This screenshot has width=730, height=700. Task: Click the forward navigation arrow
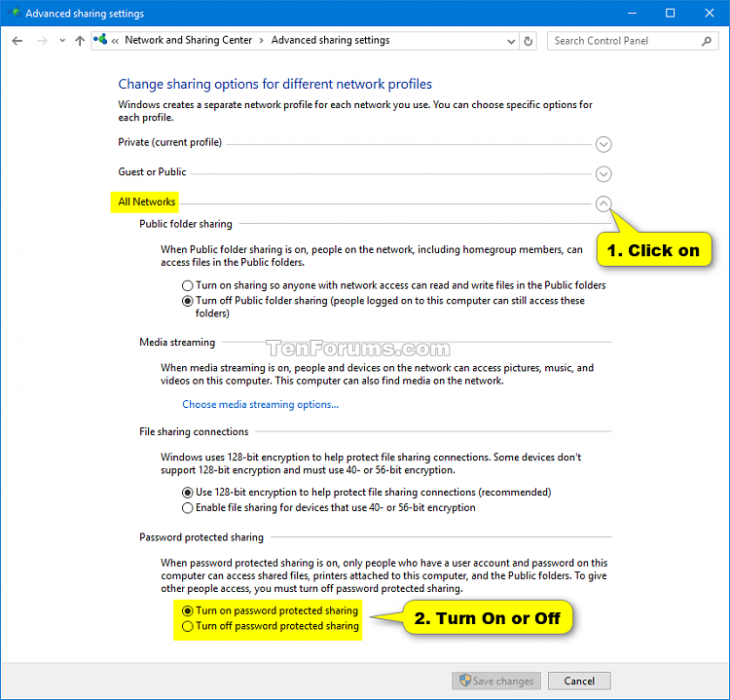(43, 41)
